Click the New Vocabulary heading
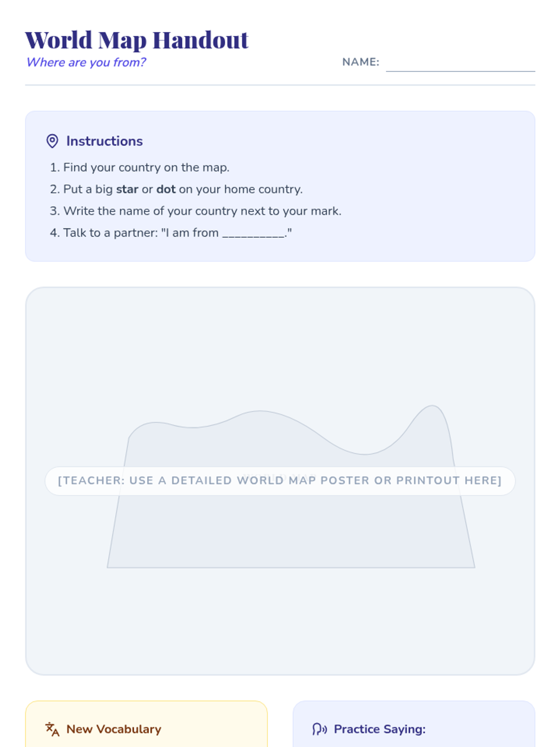Screen dimensions: 560x747 [x=113, y=729]
